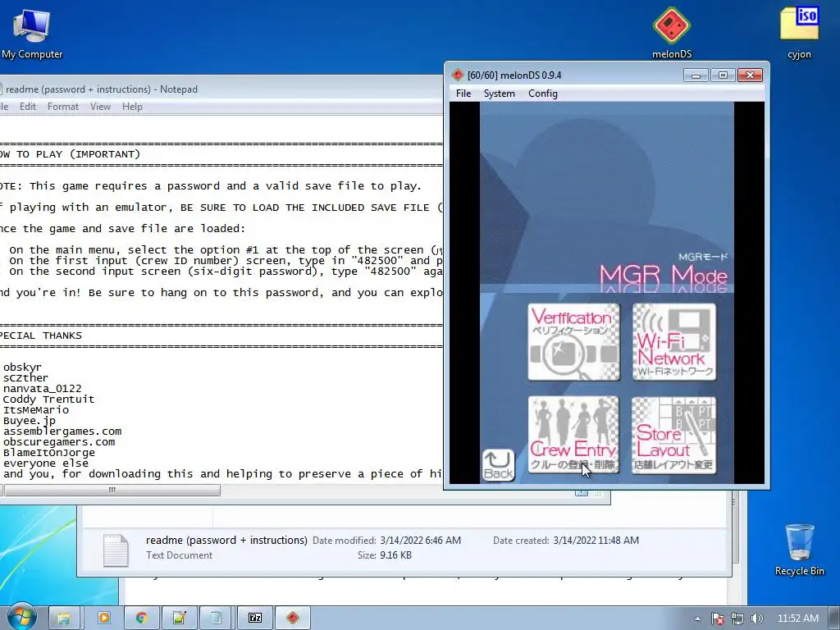
Task: Open the Store Layout tile
Action: [x=674, y=435]
